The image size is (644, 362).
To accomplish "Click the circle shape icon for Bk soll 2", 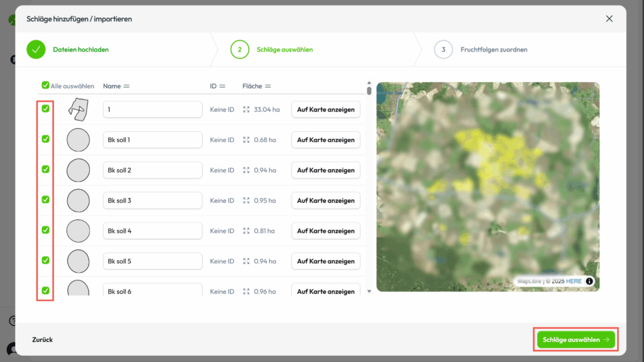I will click(78, 170).
